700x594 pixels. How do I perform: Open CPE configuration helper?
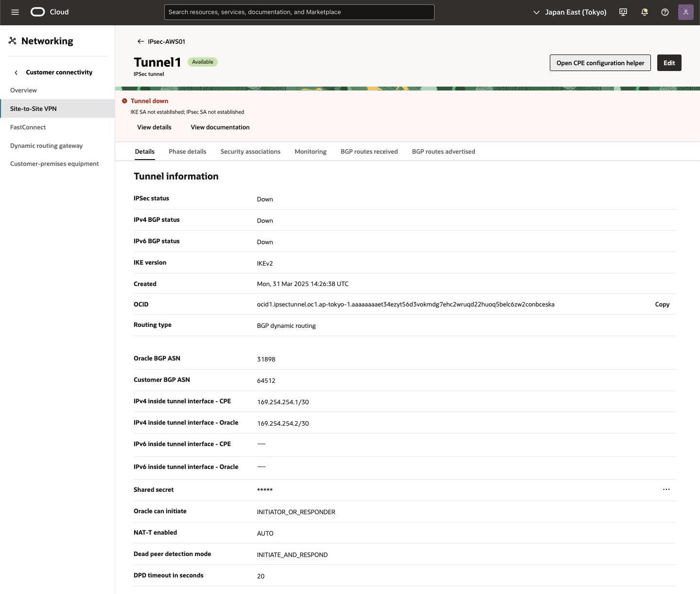(600, 63)
